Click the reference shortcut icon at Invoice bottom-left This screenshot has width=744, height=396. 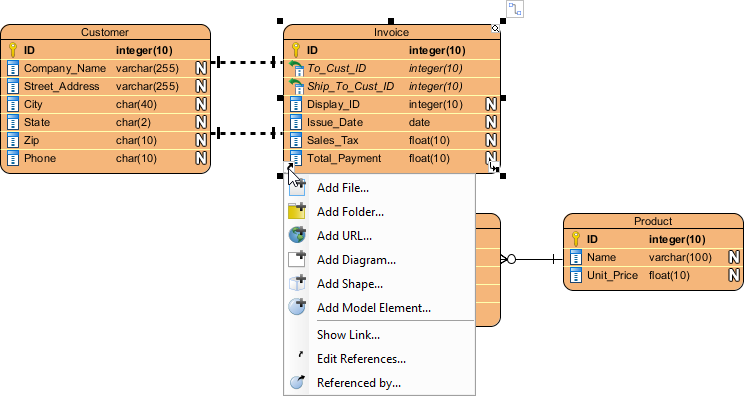coord(290,166)
